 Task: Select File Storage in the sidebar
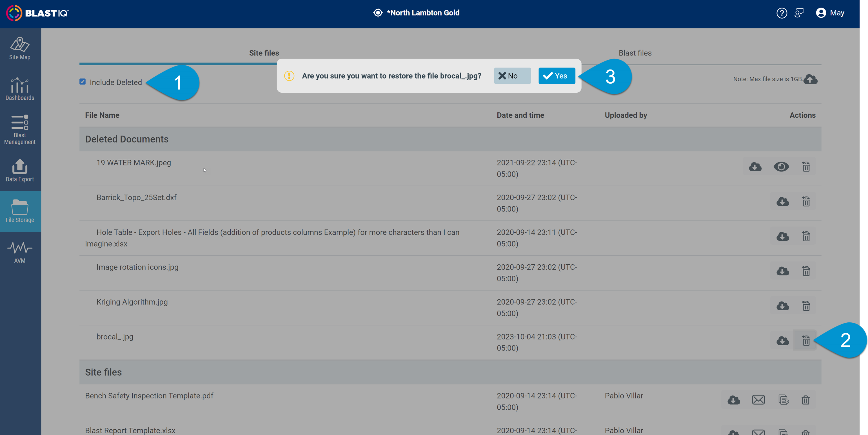pyautogui.click(x=20, y=211)
